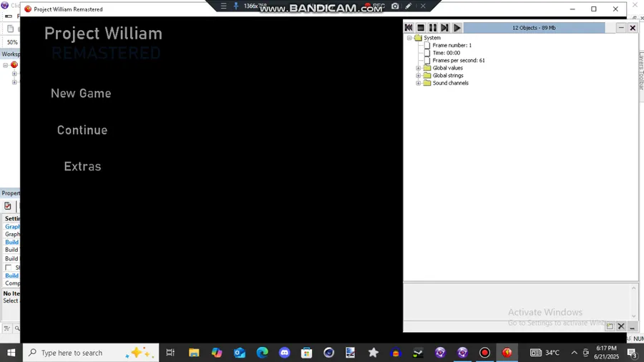644x362 pixels.
Task: Open the Layers Toolbar side tab
Action: click(640, 71)
